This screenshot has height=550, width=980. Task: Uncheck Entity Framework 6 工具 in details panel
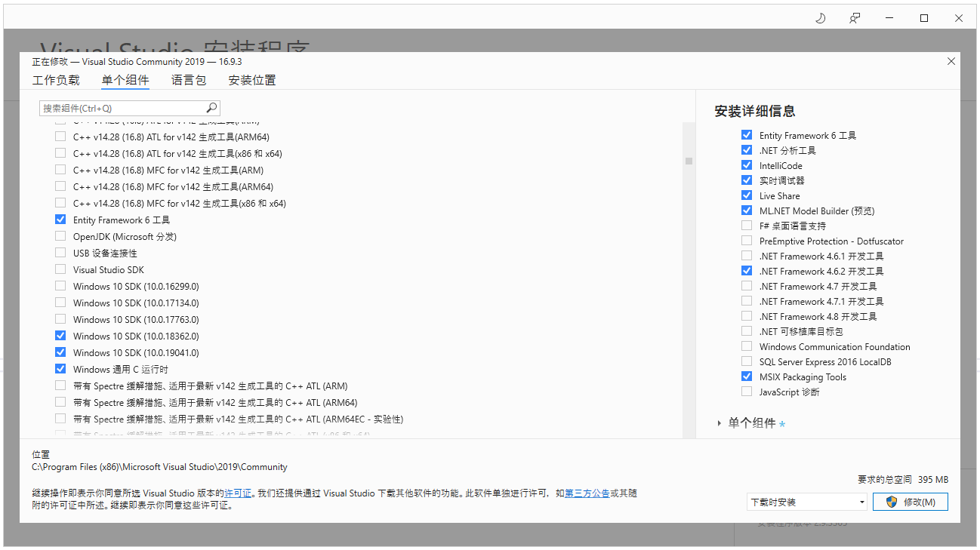point(747,135)
